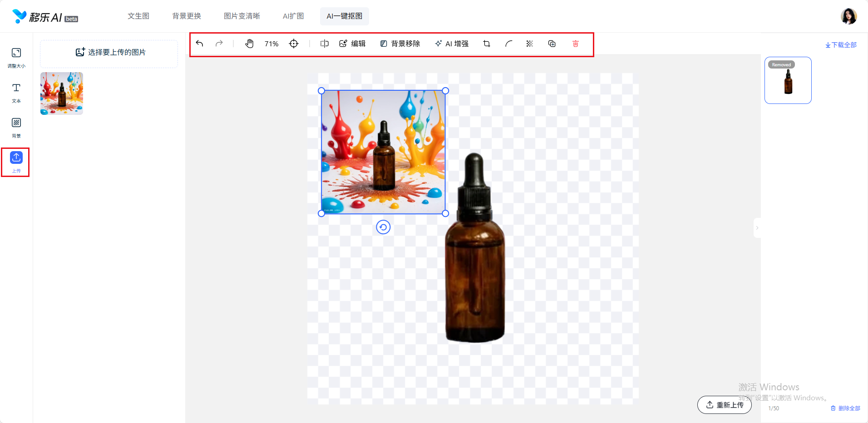Select the hand pan tool

pos(249,44)
